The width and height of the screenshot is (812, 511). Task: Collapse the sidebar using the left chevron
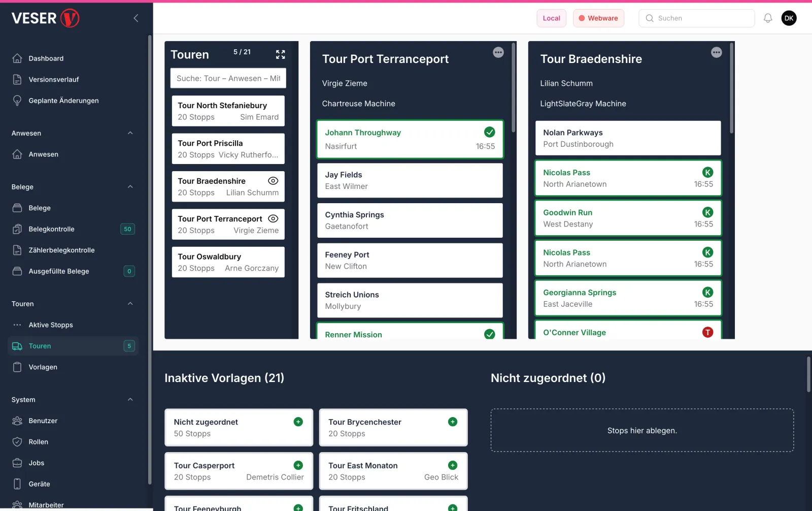pyautogui.click(x=136, y=18)
